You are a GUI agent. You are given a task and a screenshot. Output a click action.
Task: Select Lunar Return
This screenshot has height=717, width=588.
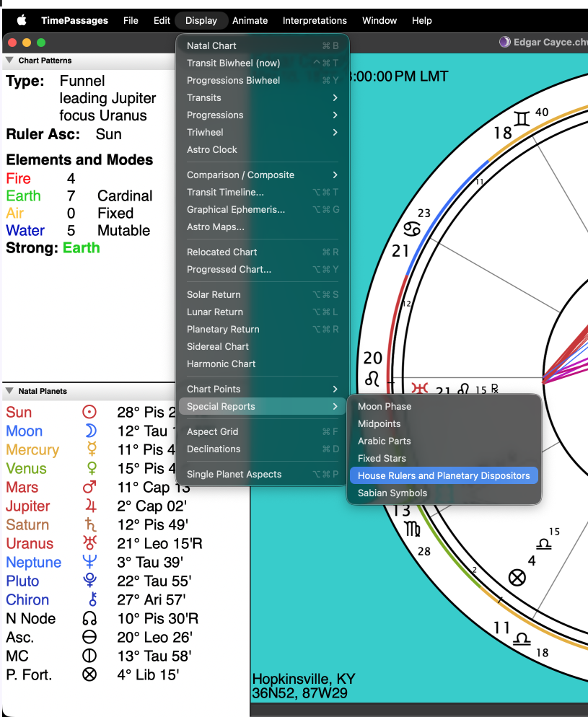click(x=262, y=312)
